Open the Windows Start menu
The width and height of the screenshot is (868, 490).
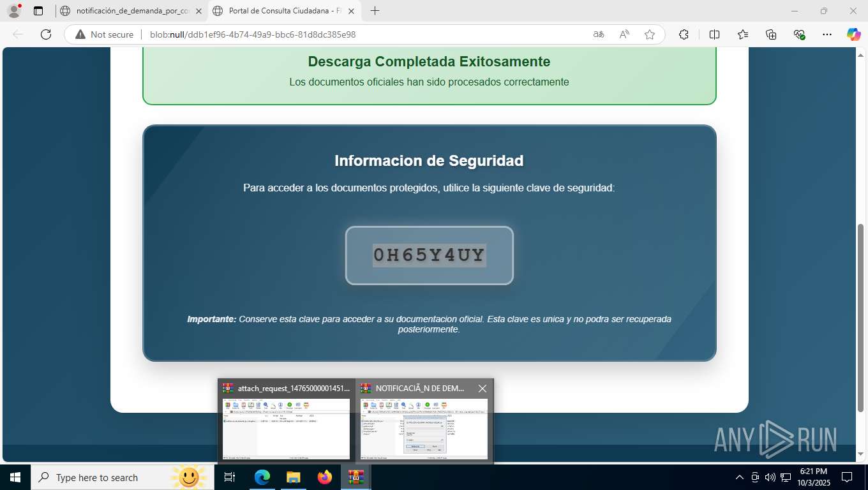point(15,477)
